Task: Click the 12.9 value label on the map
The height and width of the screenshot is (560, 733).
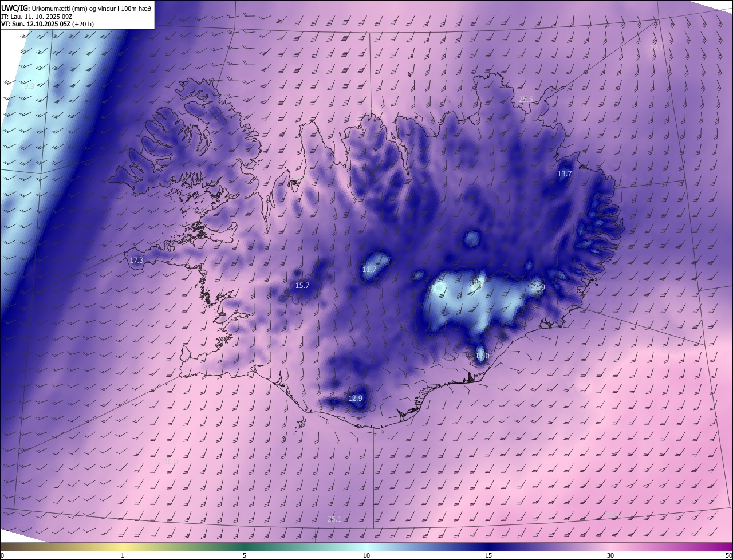Action: pos(356,398)
